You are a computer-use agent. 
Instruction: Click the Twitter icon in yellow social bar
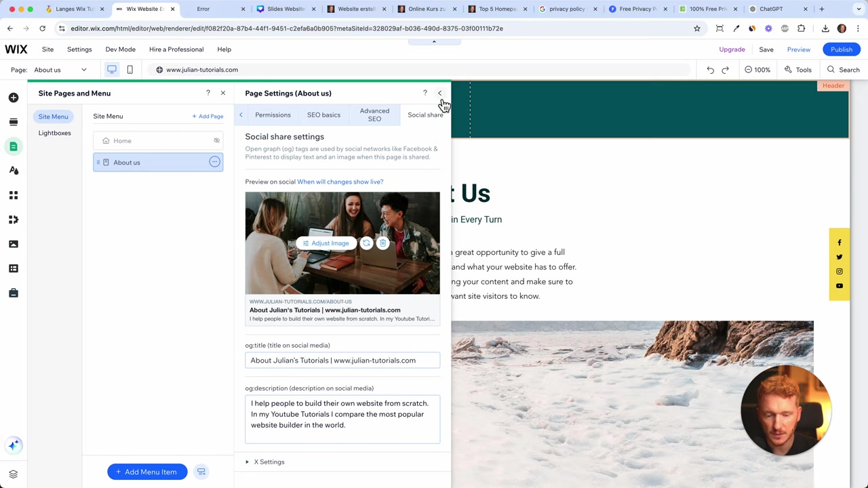coord(840,257)
